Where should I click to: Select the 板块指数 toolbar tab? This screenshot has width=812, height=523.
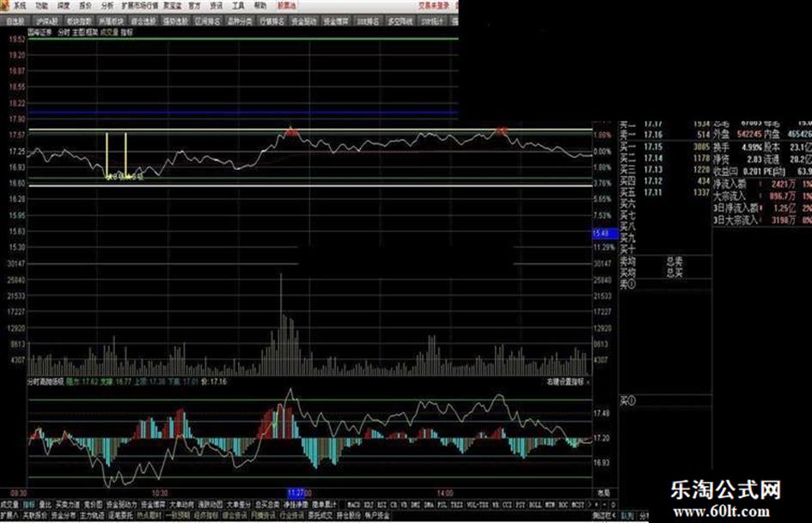tap(79, 21)
